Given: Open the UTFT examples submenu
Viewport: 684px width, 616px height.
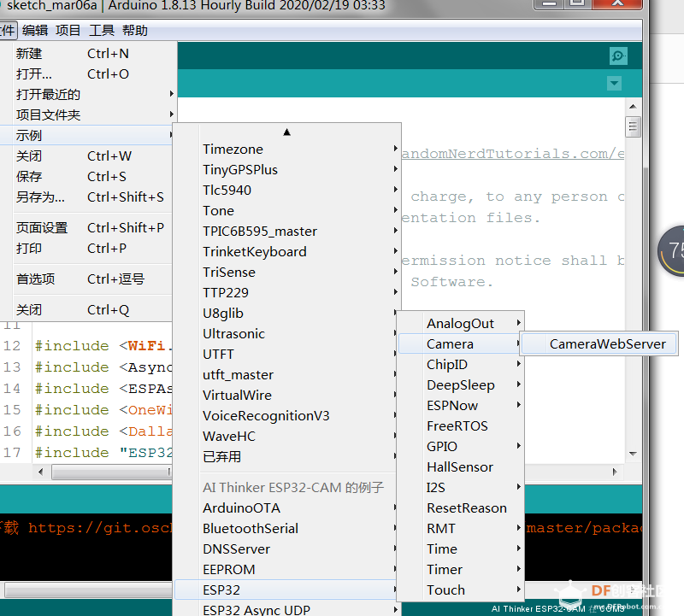Looking at the screenshot, I should [x=286, y=354].
